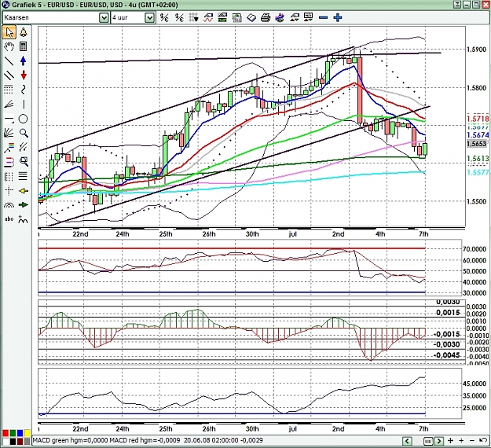Image resolution: width=491 pixels, height=448 pixels.
Task: Click the plus wave figure icon
Action: pos(23,219)
